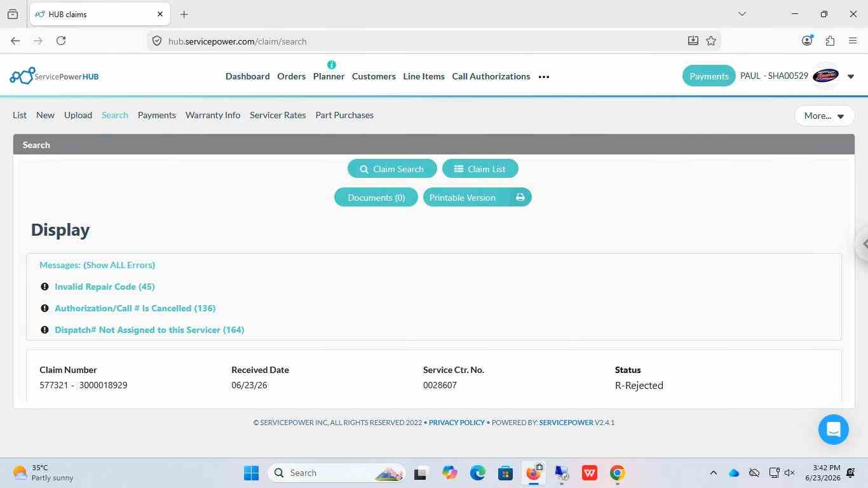Click the Planner info badge icon
The image size is (868, 488).
331,65
